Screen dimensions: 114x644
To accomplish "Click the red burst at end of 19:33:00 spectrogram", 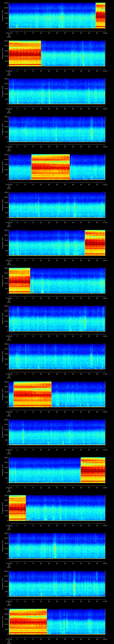I will 93,470.
